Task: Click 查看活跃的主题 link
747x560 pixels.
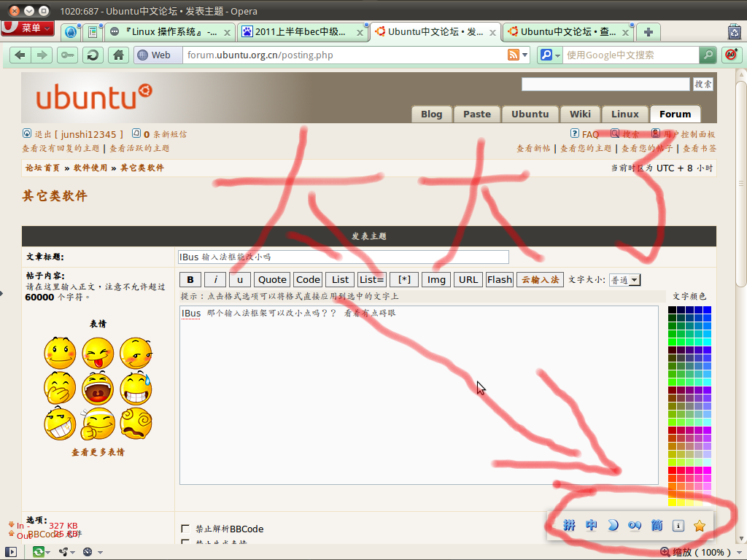Action: coord(139,149)
